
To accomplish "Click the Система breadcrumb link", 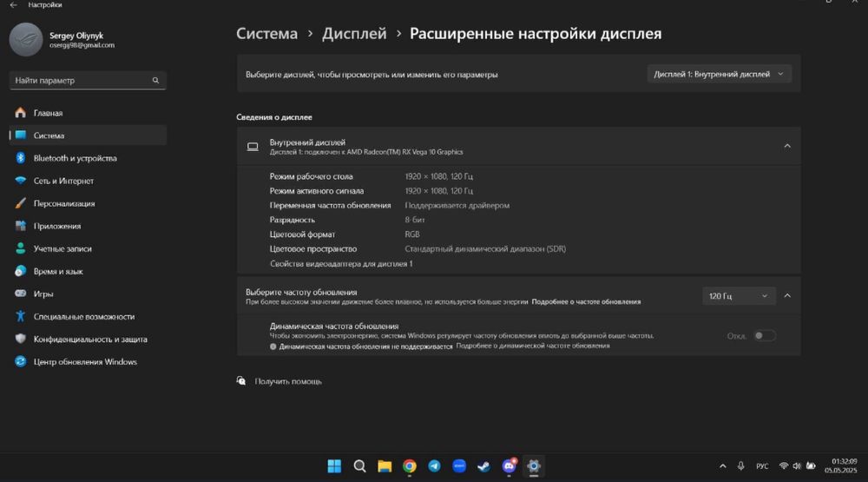I will point(266,34).
